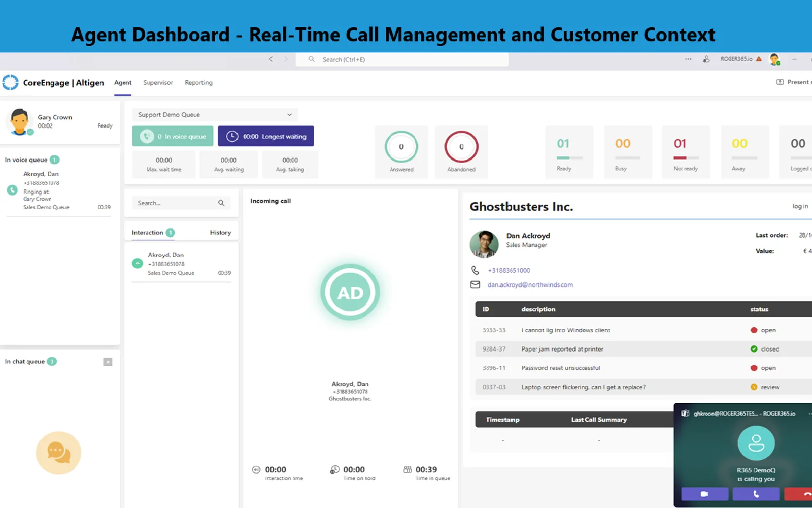The width and height of the screenshot is (812, 508).
Task: Open the more options ellipsis in title bar
Action: tap(688, 59)
